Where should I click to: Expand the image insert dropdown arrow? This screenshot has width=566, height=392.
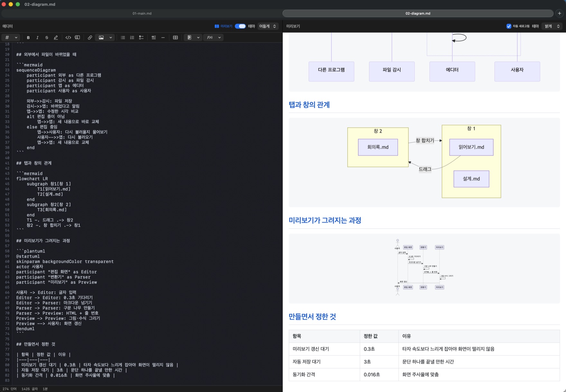111,38
